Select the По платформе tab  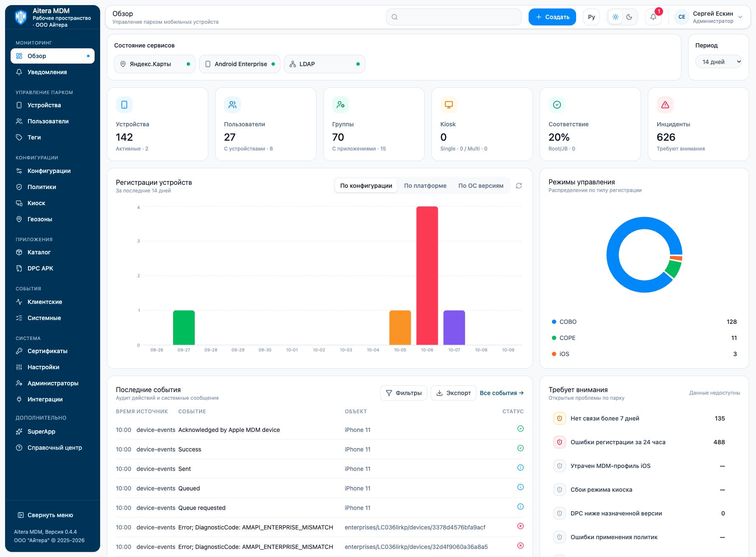pyautogui.click(x=425, y=186)
